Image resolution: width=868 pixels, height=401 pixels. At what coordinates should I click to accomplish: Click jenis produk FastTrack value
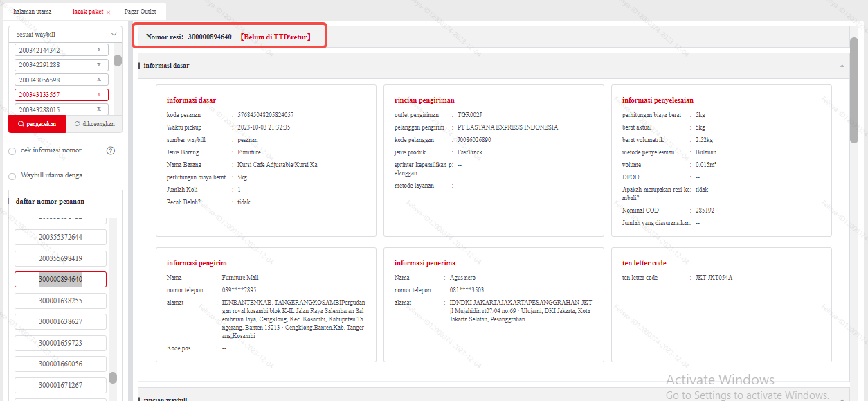click(469, 152)
